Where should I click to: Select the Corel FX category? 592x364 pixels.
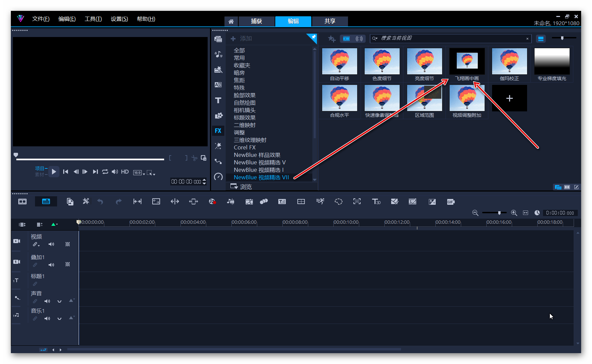(245, 147)
